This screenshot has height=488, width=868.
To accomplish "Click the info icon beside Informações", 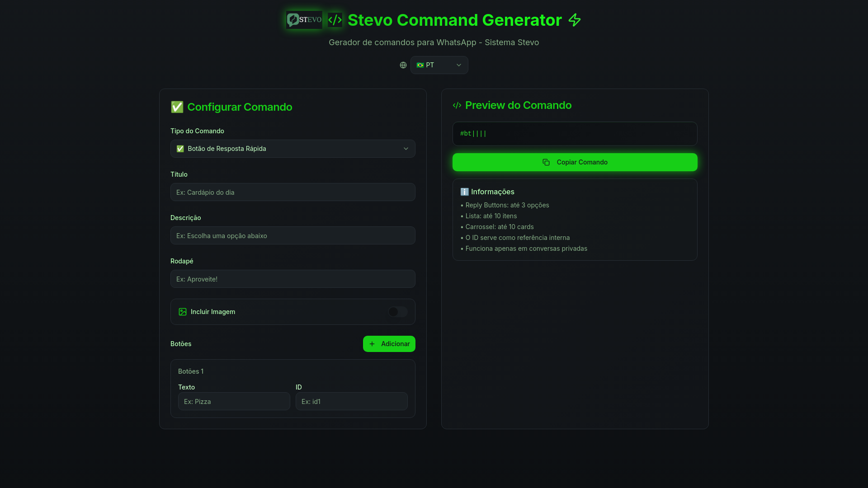I will point(464,192).
